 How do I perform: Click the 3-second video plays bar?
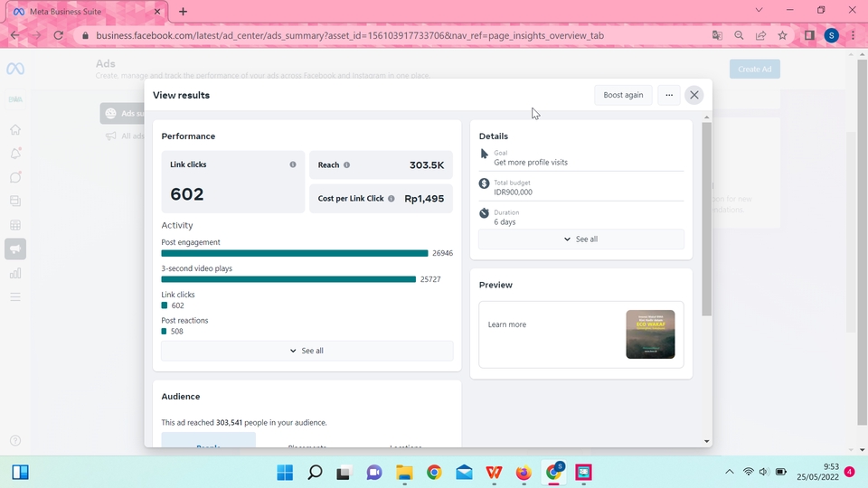click(288, 279)
